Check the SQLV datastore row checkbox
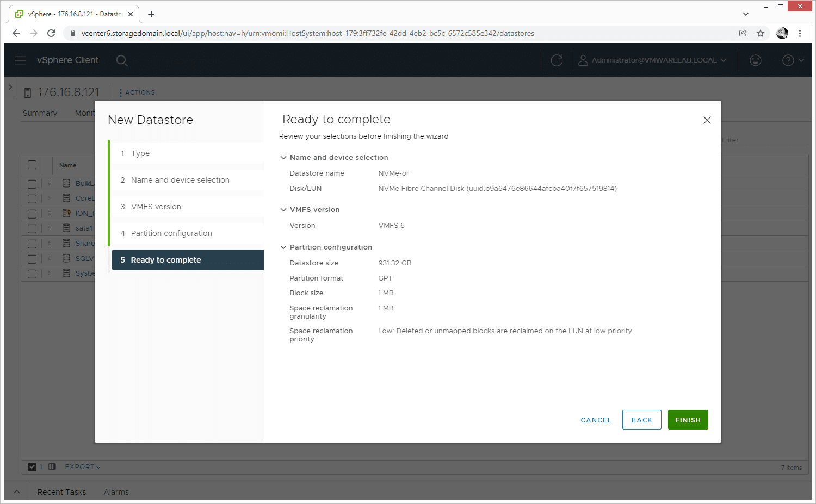Screen dimensions: 816x504 (x=32, y=259)
